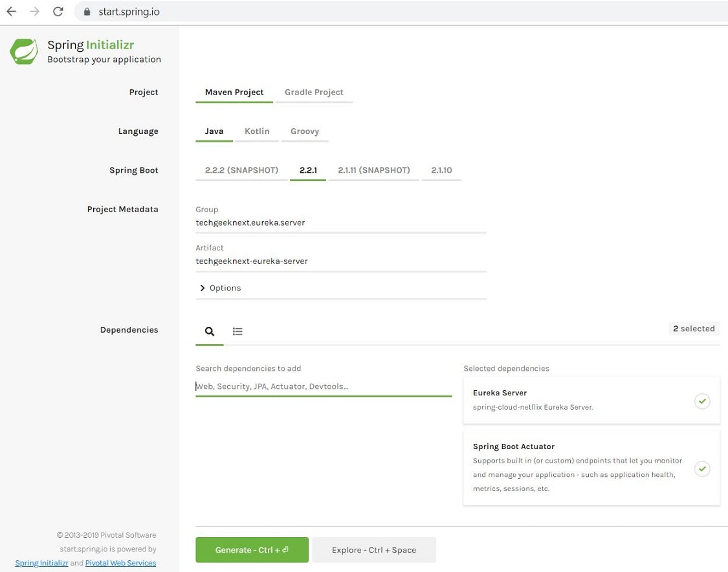Image resolution: width=728 pixels, height=572 pixels.
Task: Click the start.spring.io address bar URL
Action: (x=129, y=12)
